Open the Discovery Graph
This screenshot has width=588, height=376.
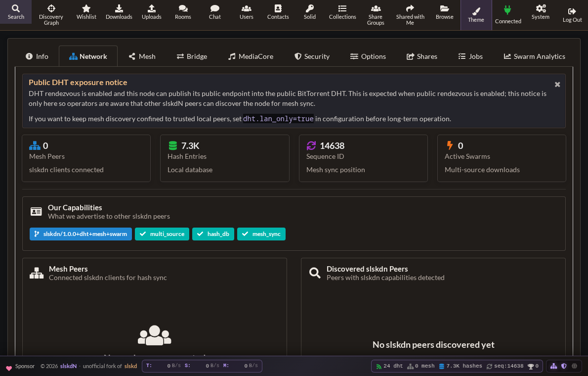click(x=51, y=15)
